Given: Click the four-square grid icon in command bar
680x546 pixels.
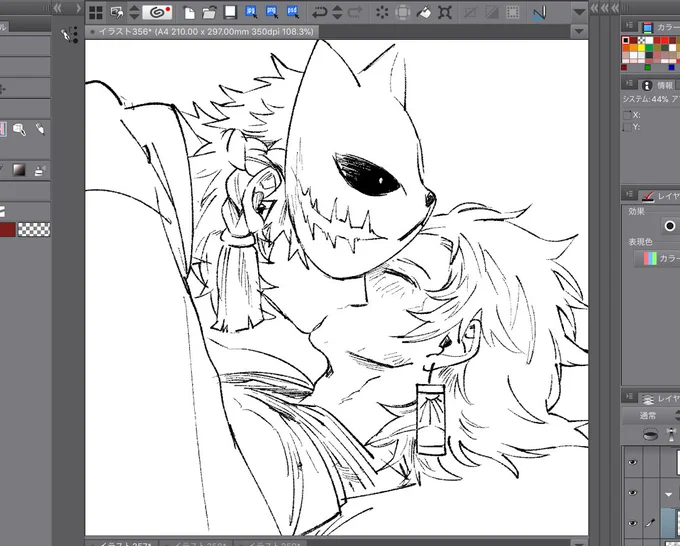Looking at the screenshot, I should point(96,13).
